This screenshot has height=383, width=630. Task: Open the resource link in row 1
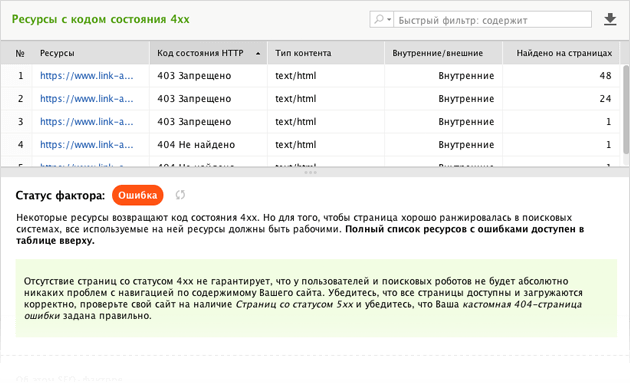coord(86,76)
